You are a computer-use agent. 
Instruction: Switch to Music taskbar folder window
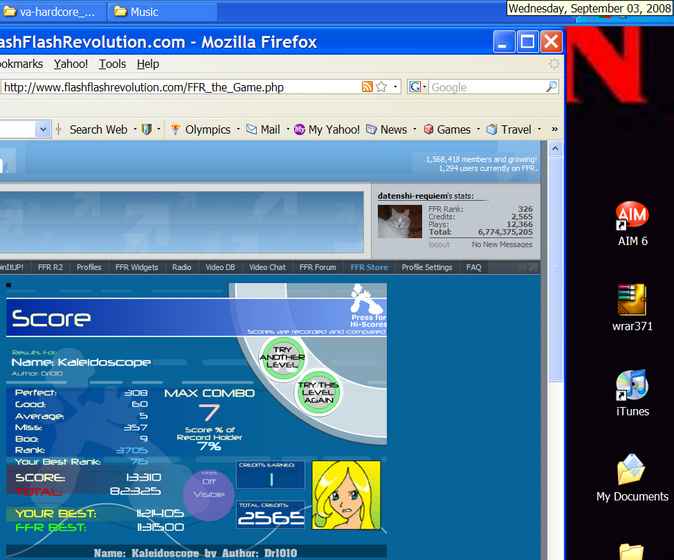(x=162, y=12)
